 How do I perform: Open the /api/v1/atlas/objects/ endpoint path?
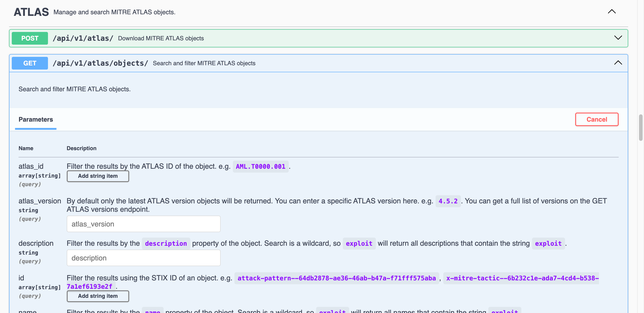tap(100, 63)
